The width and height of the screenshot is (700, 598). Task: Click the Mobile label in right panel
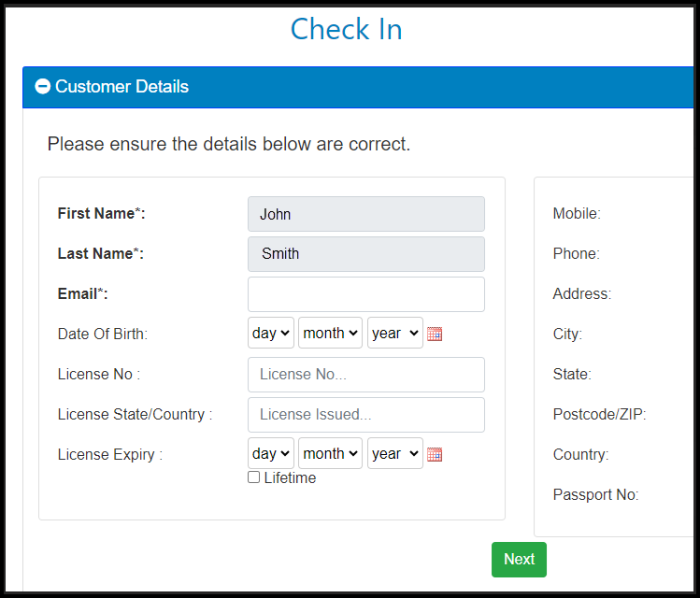[577, 213]
